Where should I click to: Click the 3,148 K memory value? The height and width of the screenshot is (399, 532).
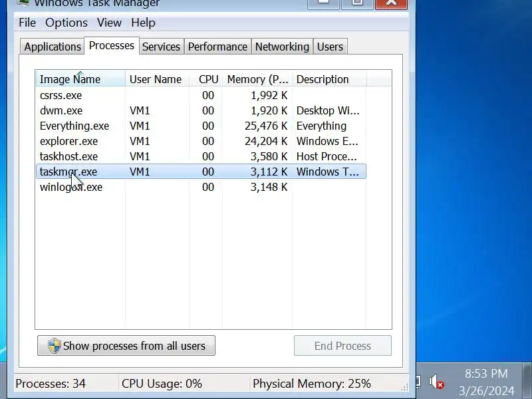(x=269, y=187)
